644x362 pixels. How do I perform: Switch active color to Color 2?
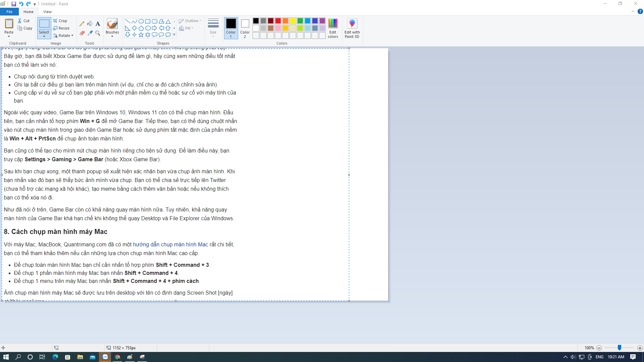(x=245, y=28)
